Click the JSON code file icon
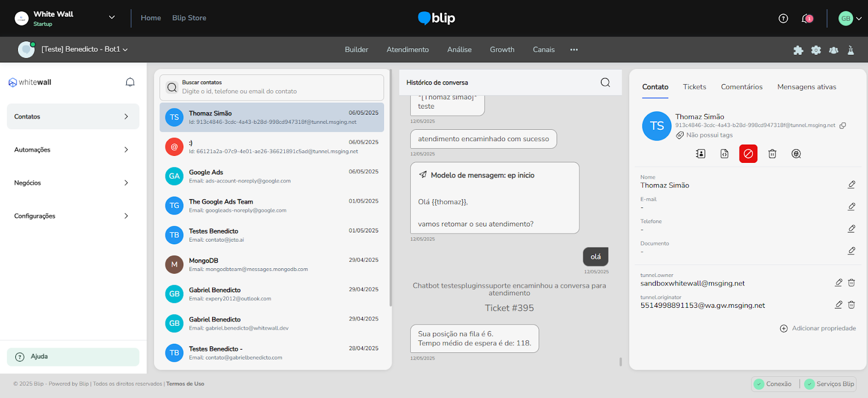The height and width of the screenshot is (398, 868). 724,154
